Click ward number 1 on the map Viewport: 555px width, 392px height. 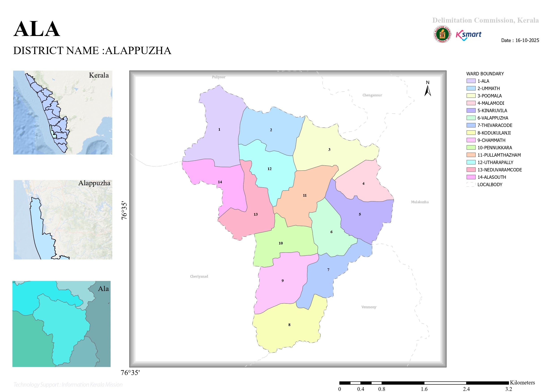coord(219,129)
